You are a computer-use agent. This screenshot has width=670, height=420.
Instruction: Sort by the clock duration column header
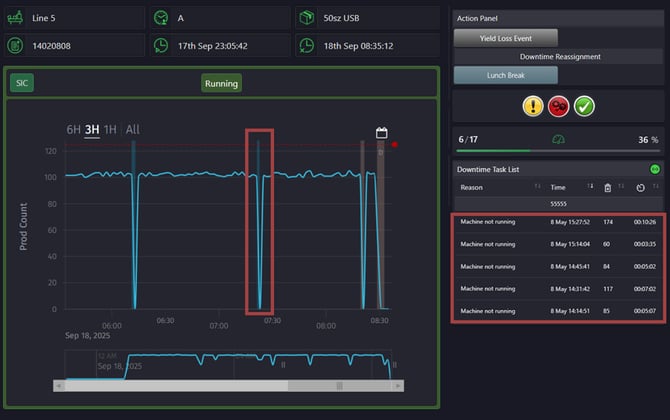tap(640, 188)
